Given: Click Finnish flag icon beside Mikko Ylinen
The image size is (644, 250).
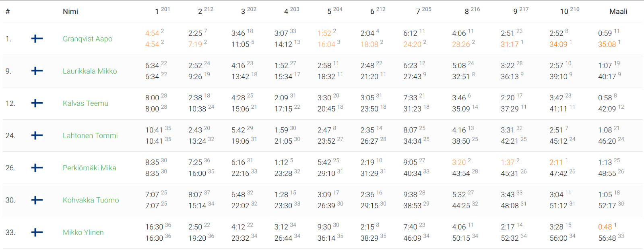Looking at the screenshot, I should pos(37,232).
